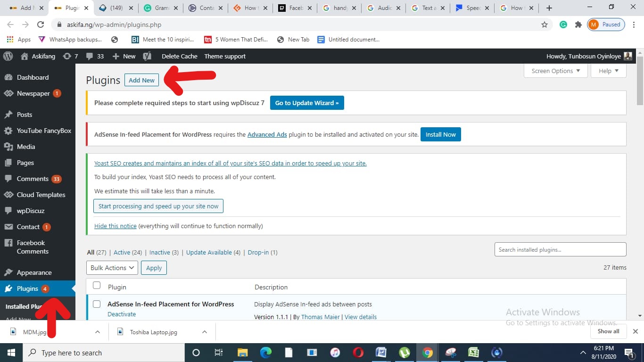Open the Yoast SEO admin bar icon

[x=147, y=56]
